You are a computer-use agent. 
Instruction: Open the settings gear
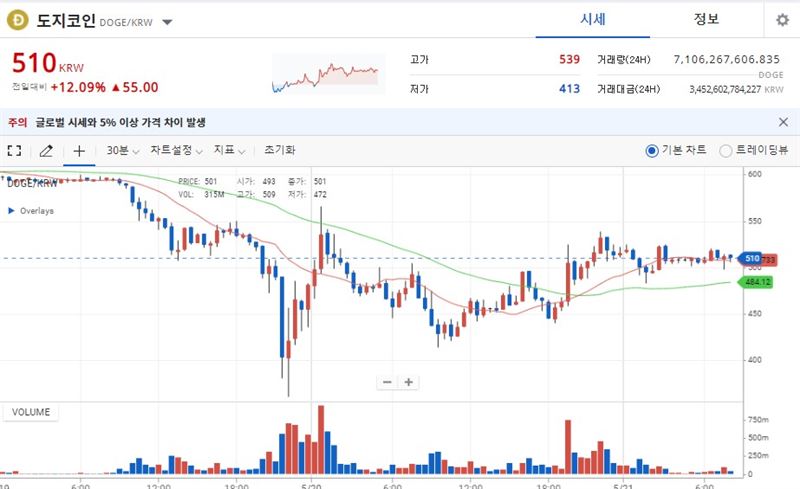pyautogui.click(x=781, y=21)
